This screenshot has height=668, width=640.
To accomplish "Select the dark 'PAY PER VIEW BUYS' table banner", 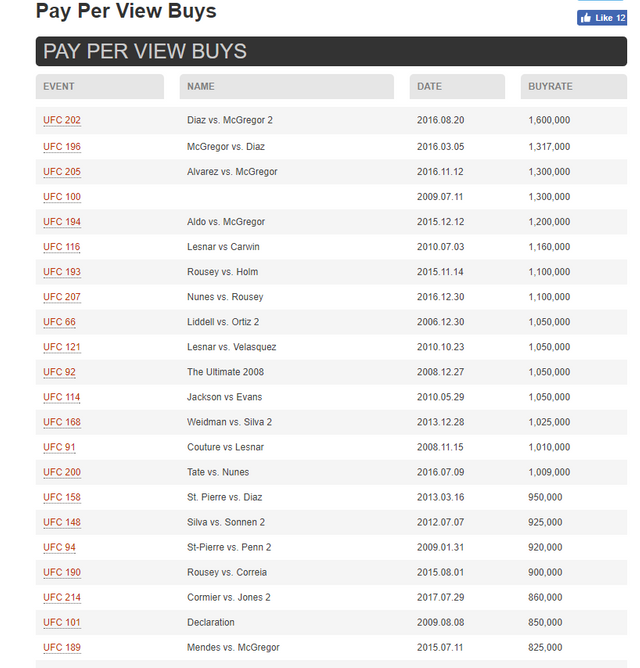I will pos(331,51).
